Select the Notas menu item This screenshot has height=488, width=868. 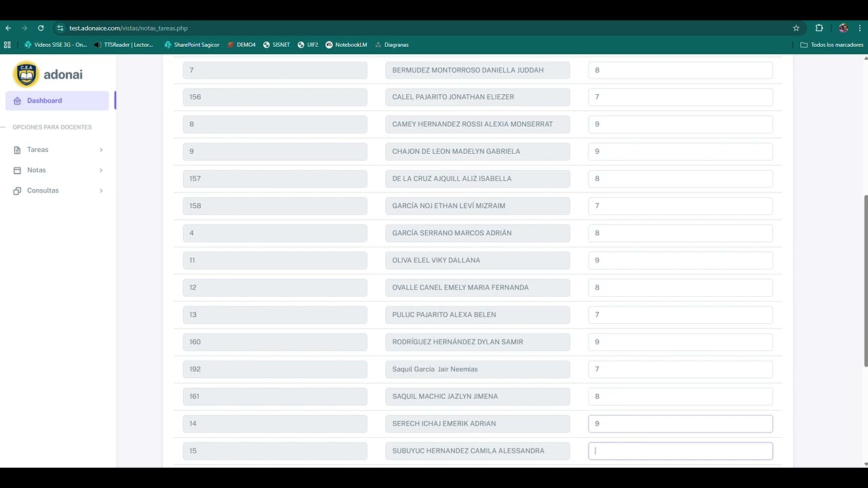[x=58, y=170]
